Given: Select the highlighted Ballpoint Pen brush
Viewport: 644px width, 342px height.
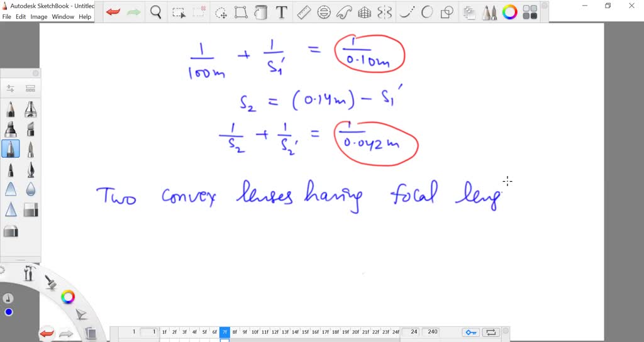Looking at the screenshot, I should (x=11, y=148).
